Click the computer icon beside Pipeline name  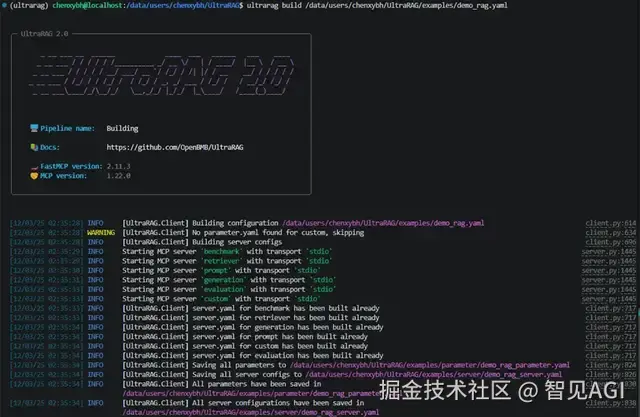point(34,128)
